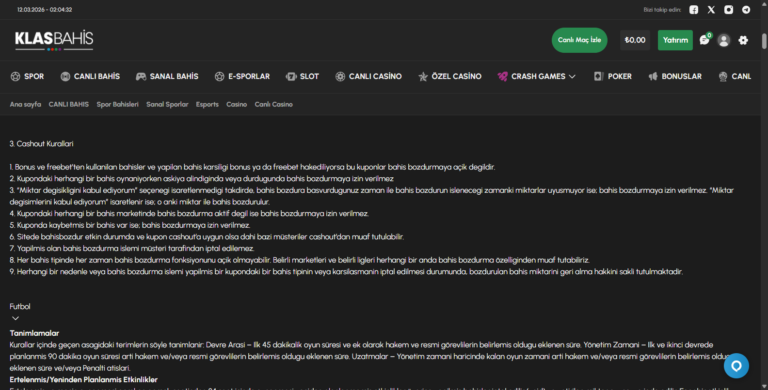
Task: Open the messages chat icon in header
Action: [x=705, y=40]
